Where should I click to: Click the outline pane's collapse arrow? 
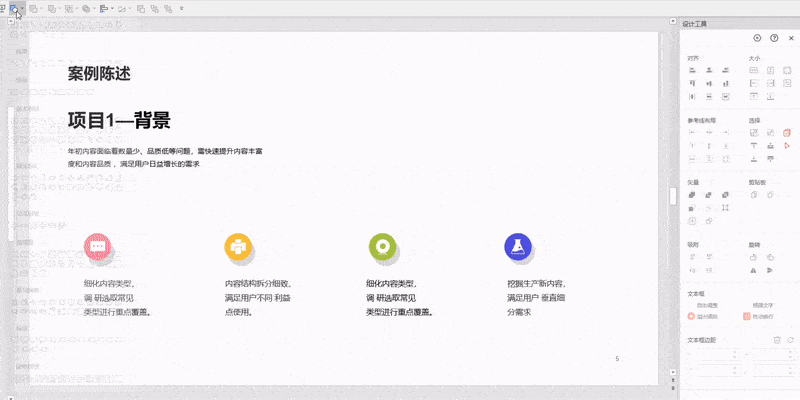coord(10,21)
